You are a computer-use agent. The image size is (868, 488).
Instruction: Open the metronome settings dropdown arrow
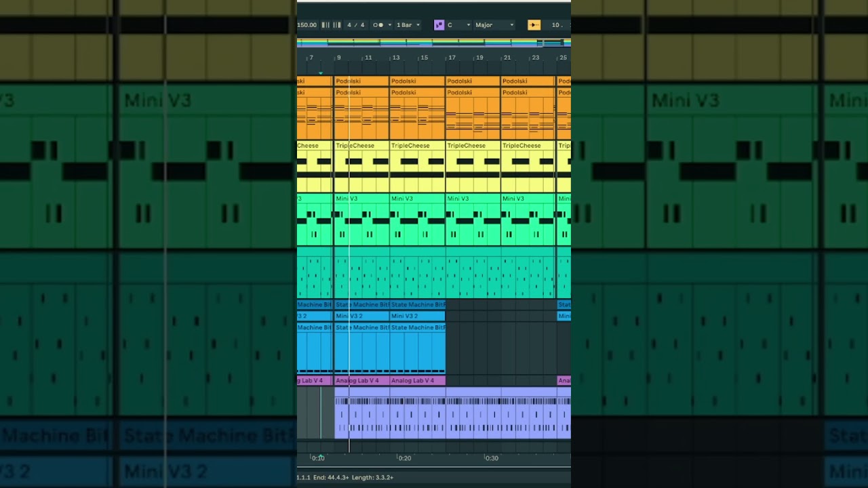click(x=389, y=25)
